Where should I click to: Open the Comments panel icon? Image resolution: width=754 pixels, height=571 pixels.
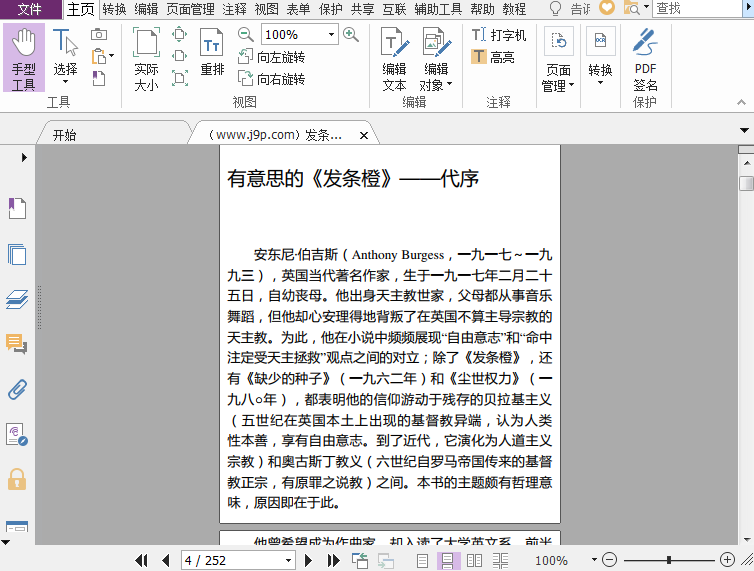pos(17,344)
